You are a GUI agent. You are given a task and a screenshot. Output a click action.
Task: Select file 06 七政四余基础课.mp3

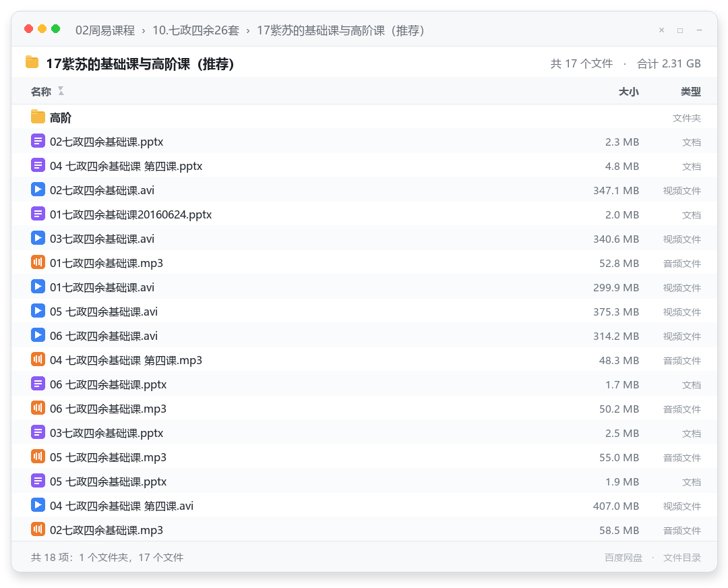108,409
